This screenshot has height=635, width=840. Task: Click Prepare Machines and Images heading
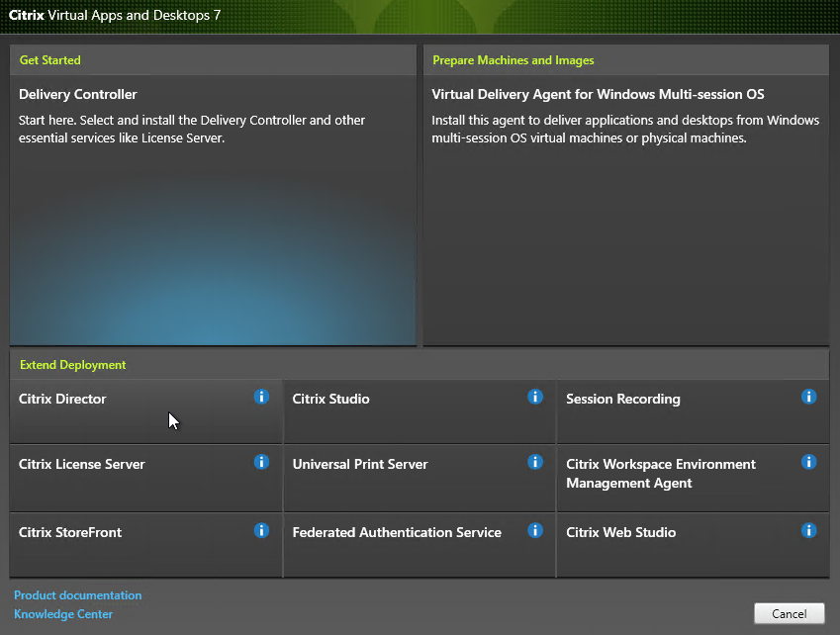click(513, 60)
